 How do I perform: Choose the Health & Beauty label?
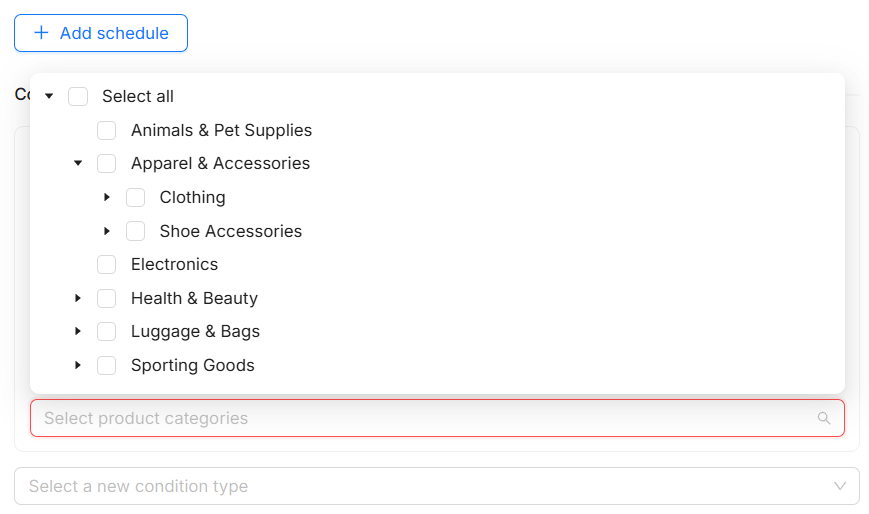194,298
